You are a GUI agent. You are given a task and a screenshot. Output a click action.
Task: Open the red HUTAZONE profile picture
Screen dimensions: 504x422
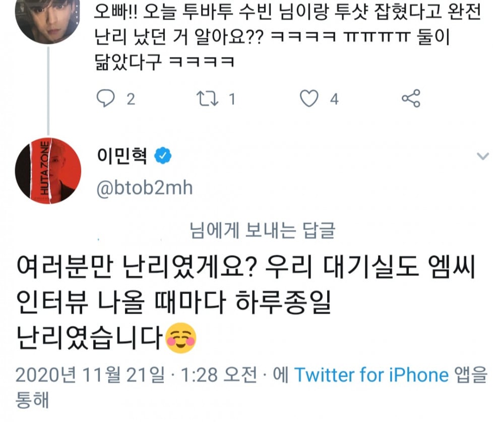(x=48, y=170)
